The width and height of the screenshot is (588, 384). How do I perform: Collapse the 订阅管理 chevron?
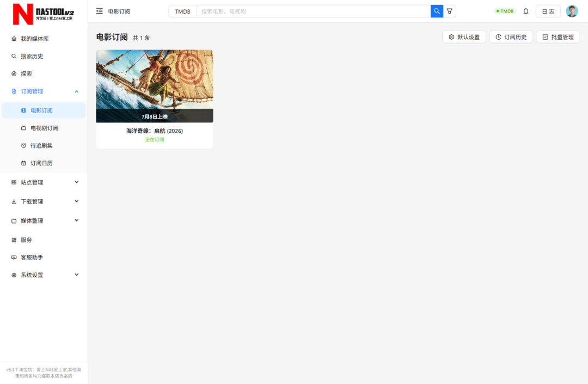77,91
